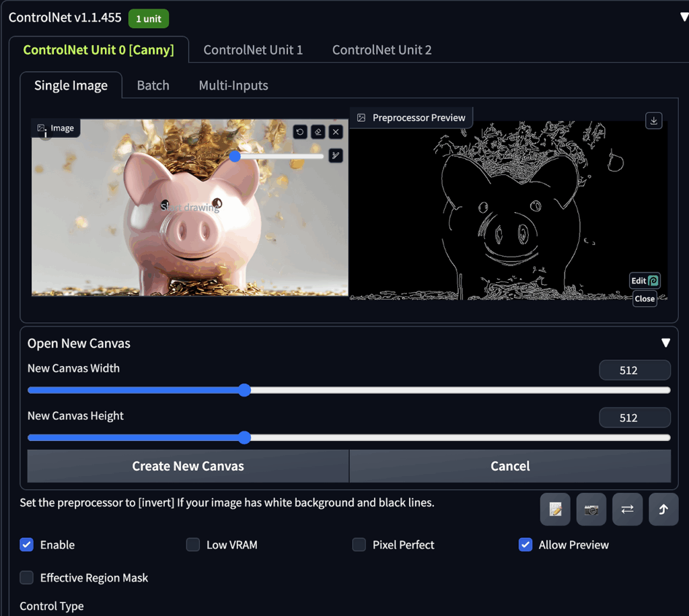Collapse the ControlNet v1.1.455 panel
This screenshot has height=616, width=689.
pos(684,18)
